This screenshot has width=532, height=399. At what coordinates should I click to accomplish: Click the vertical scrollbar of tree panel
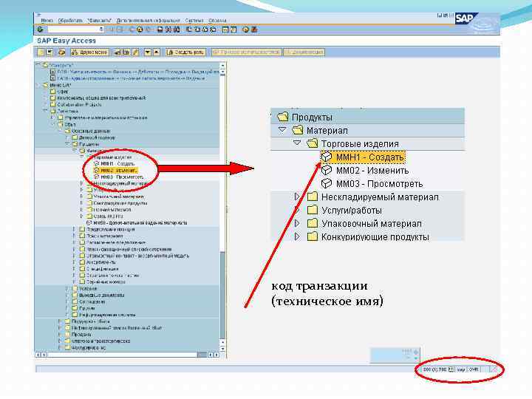point(222,207)
